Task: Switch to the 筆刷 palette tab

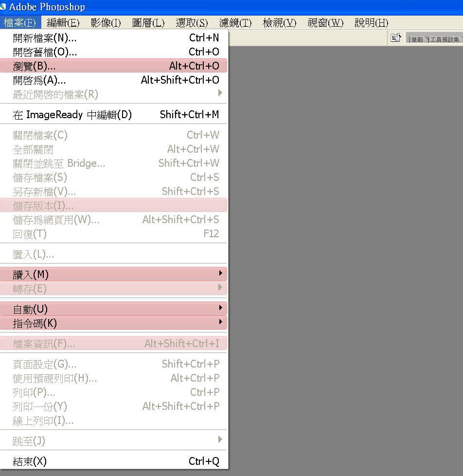Action: click(416, 39)
